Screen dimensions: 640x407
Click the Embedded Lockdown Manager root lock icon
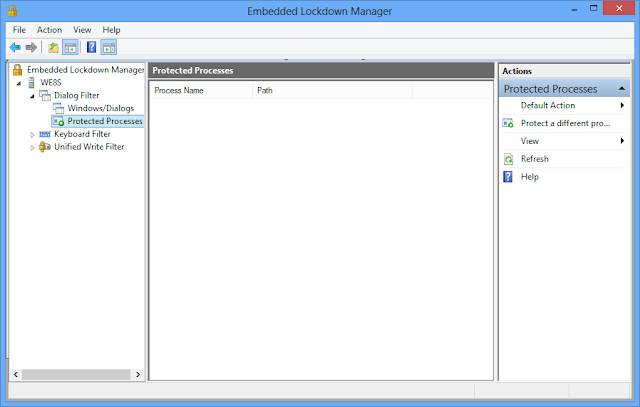coord(18,70)
